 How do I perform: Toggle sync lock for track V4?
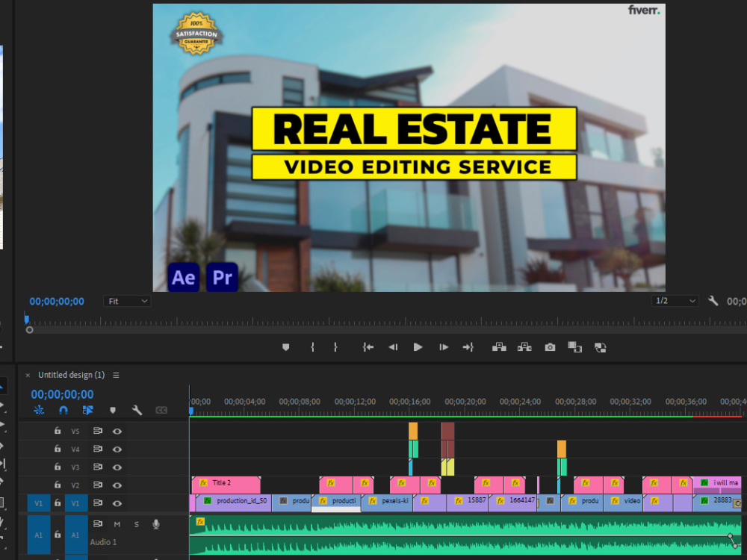point(98,449)
